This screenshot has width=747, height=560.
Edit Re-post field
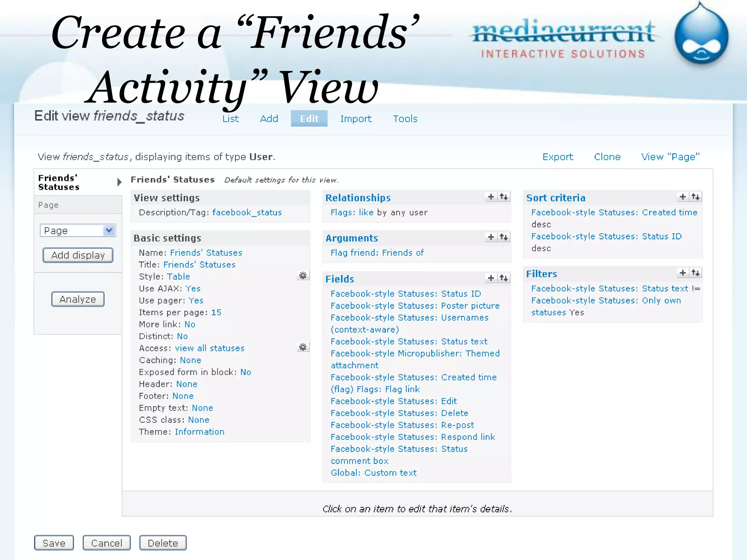pos(402,425)
